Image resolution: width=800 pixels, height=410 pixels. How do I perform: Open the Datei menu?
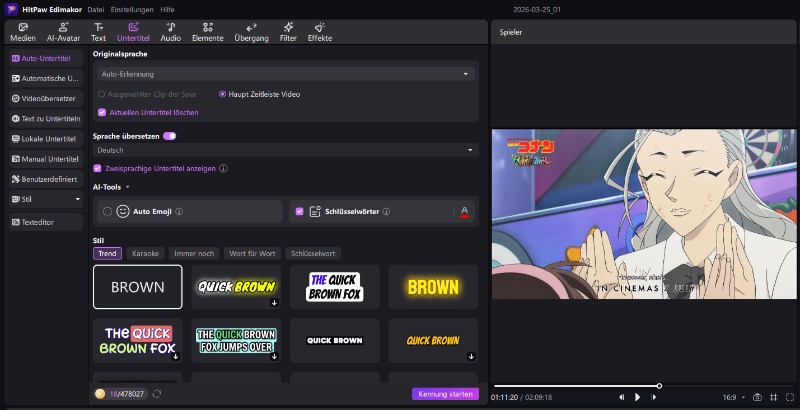96,10
